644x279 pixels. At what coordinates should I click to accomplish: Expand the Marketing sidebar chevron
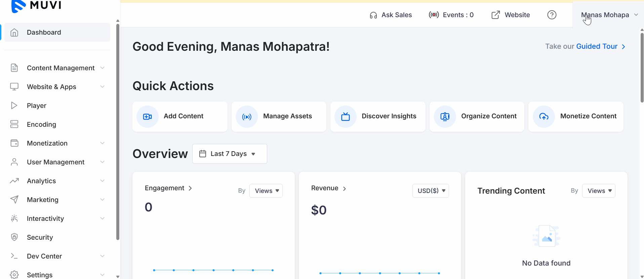(102, 200)
